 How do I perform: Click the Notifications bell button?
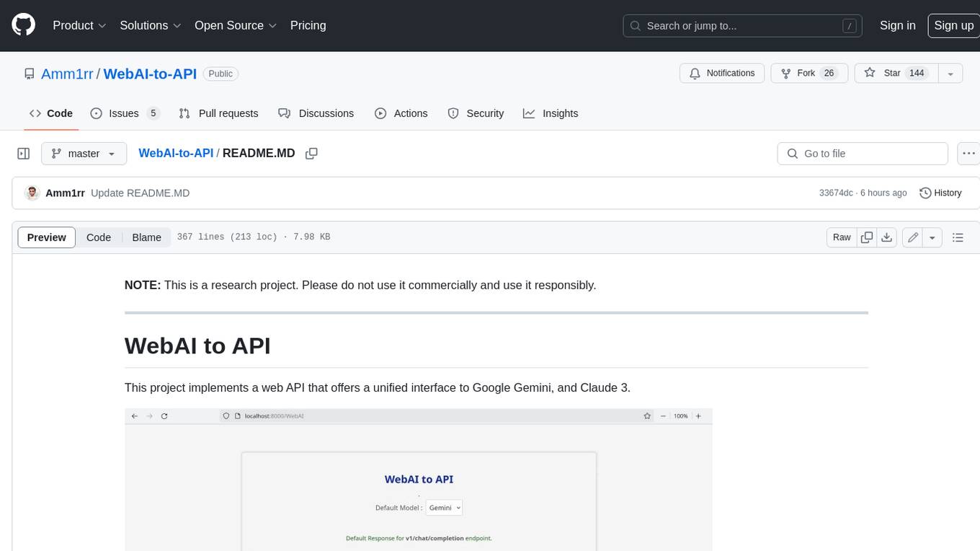coord(722,74)
